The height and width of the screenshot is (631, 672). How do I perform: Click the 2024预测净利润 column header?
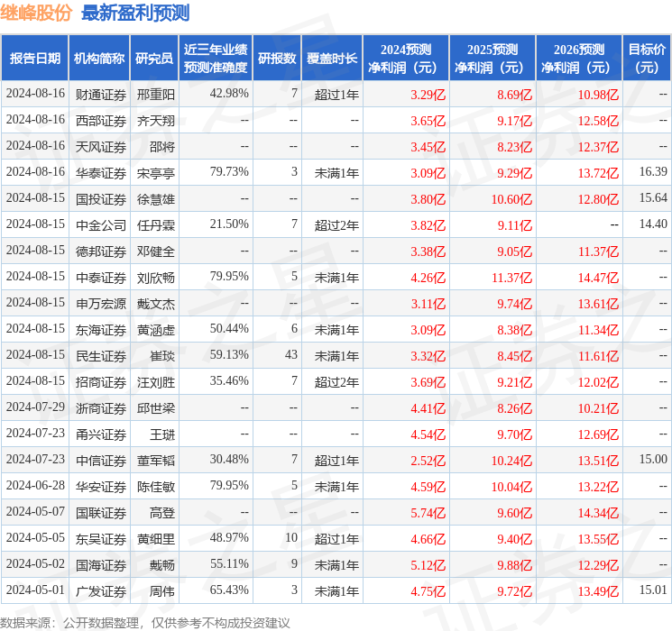click(406, 59)
